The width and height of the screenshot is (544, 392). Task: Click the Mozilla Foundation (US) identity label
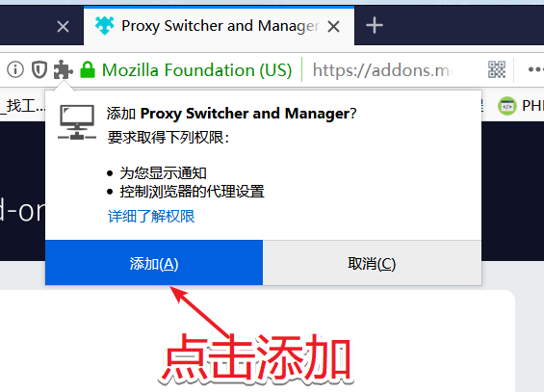(196, 70)
